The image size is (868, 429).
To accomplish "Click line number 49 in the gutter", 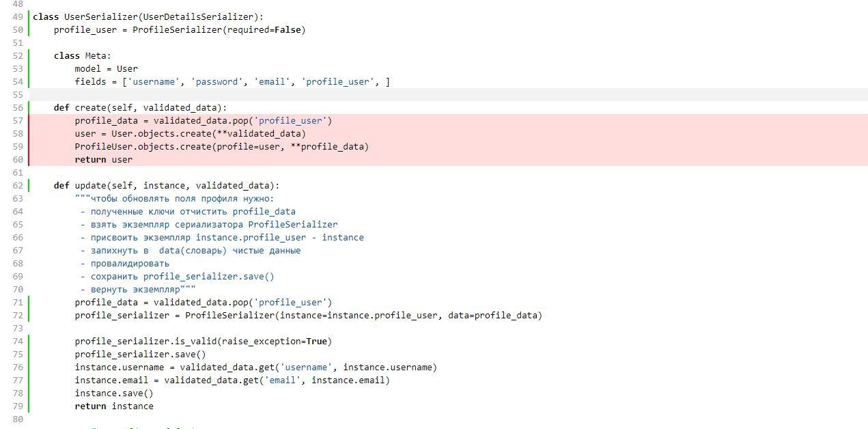I will click(x=18, y=17).
